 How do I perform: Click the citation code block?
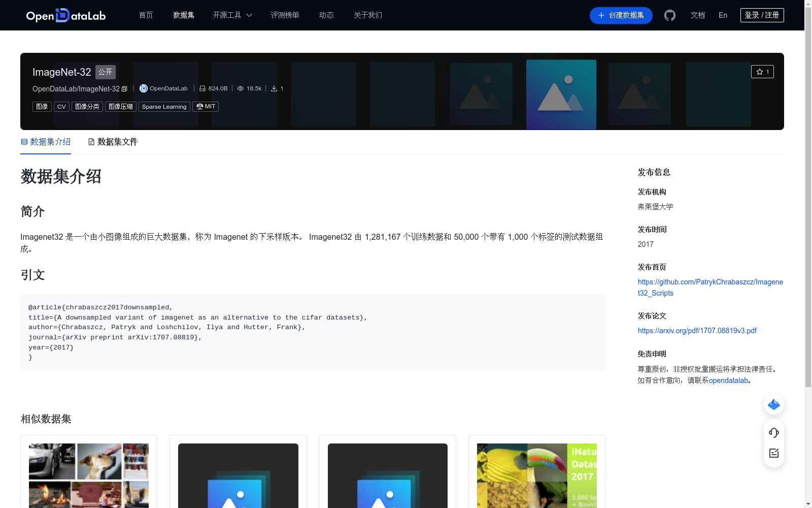(313, 333)
